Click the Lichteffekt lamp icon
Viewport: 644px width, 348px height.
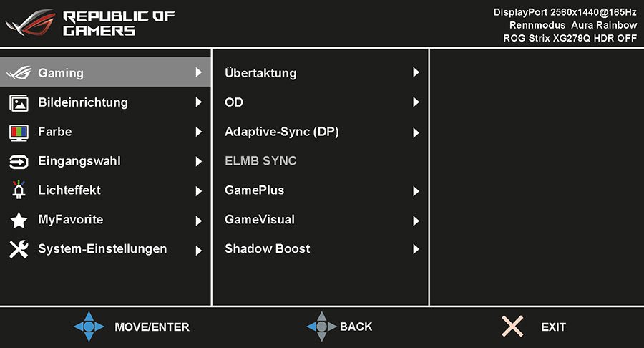coord(19,190)
